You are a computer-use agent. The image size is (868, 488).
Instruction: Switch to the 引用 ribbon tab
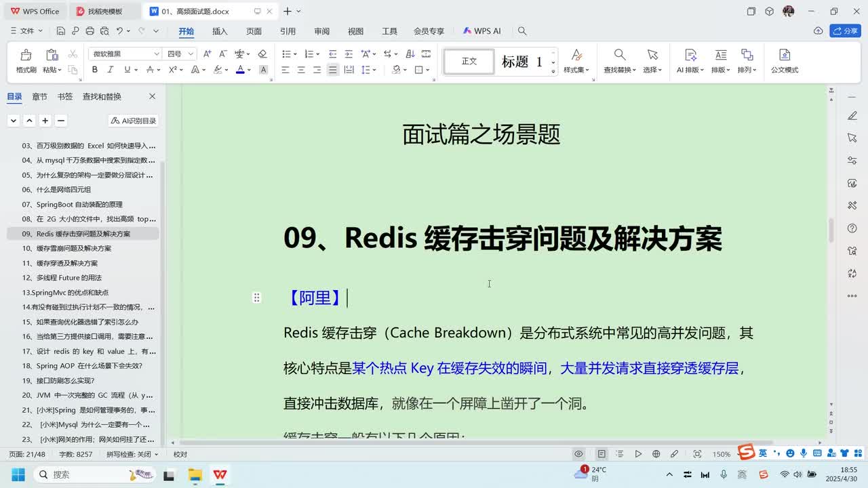point(288,31)
